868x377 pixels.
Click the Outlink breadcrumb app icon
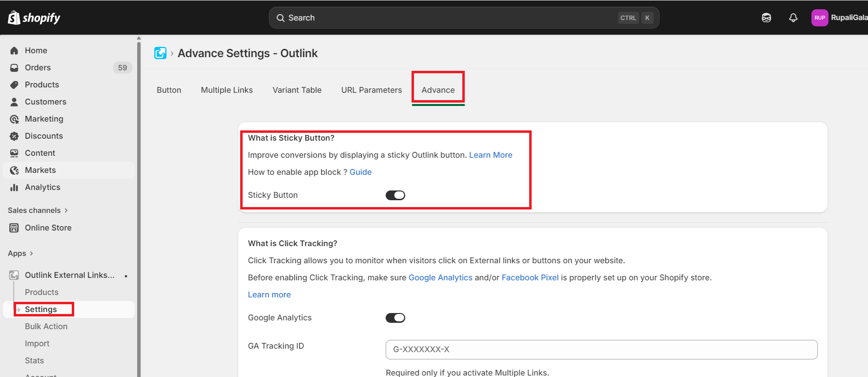(x=160, y=53)
